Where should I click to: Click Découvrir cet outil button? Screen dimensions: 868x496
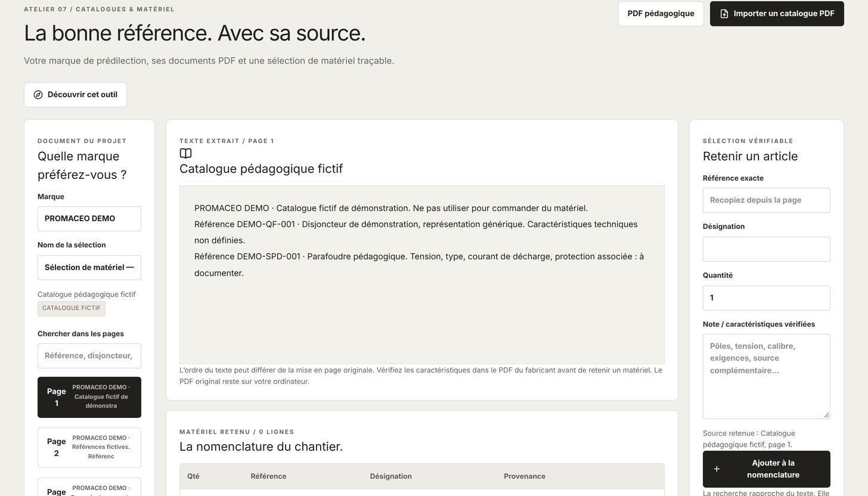pos(75,95)
